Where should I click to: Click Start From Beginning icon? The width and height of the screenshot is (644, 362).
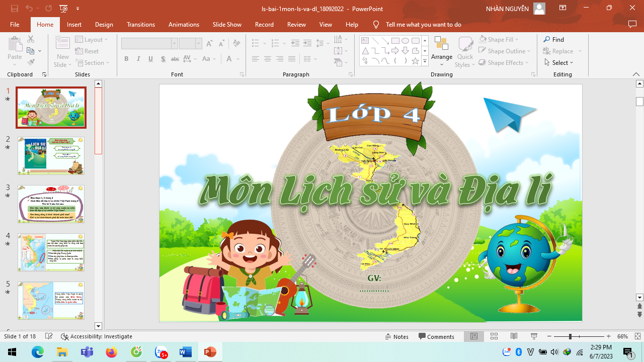(63, 9)
